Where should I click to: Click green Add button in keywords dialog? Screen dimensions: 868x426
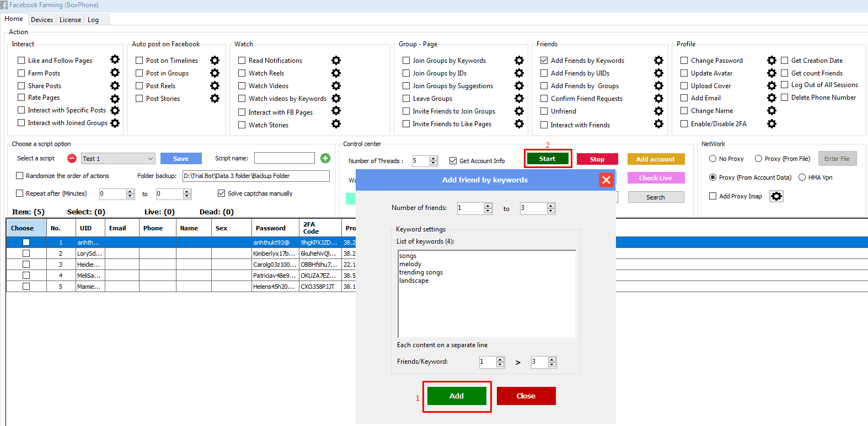coord(457,396)
